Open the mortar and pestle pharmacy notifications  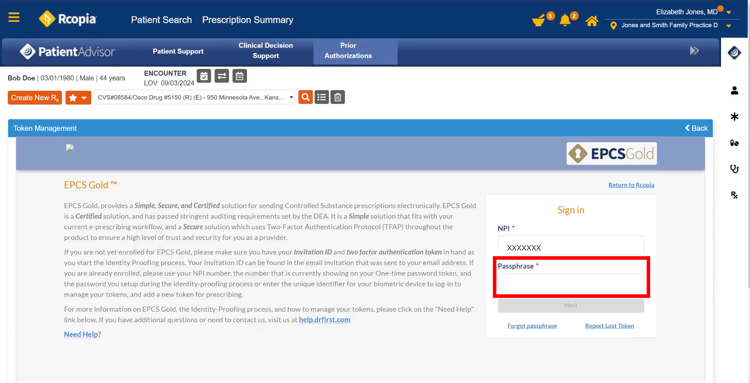point(539,21)
